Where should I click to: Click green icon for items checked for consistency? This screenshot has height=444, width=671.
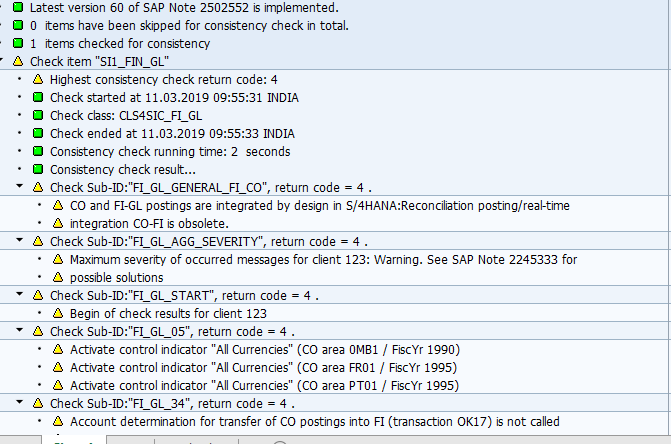coord(18,43)
